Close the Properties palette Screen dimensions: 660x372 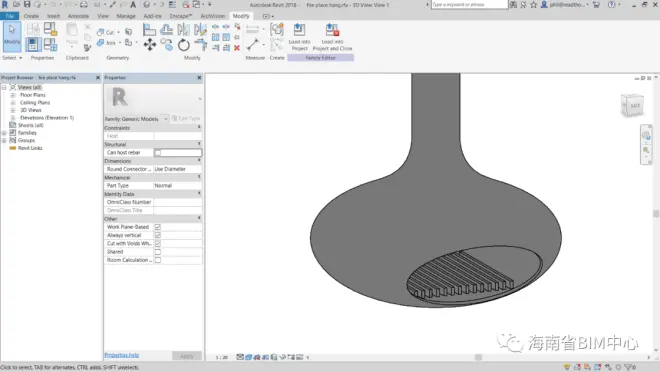tap(199, 78)
